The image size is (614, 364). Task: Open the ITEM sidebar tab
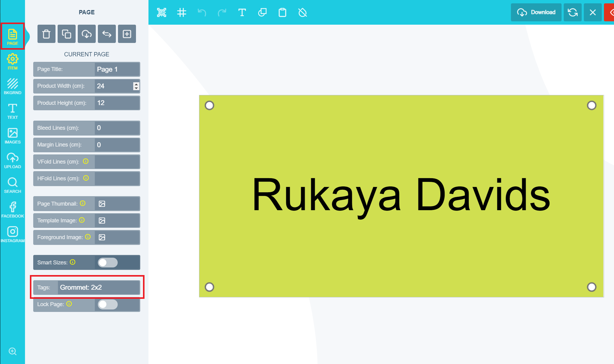[12, 62]
